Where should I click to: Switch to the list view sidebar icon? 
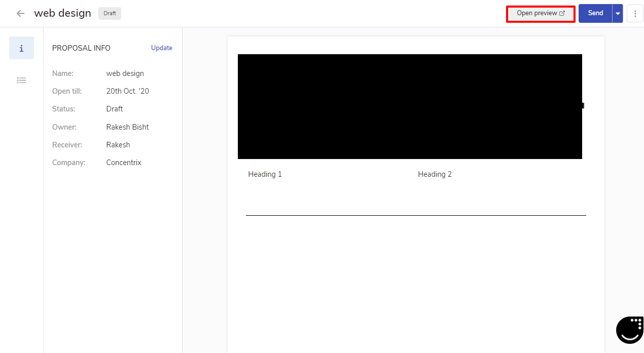(21, 80)
